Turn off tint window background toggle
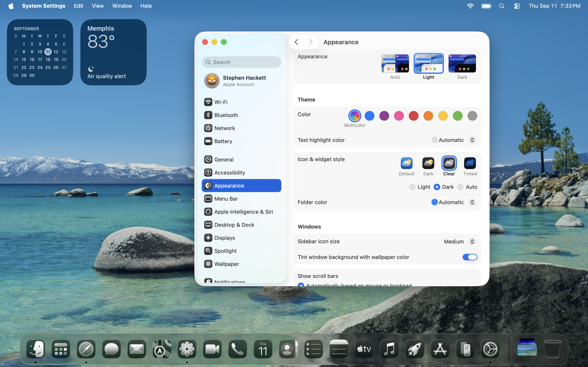The height and width of the screenshot is (367, 588). (469, 257)
